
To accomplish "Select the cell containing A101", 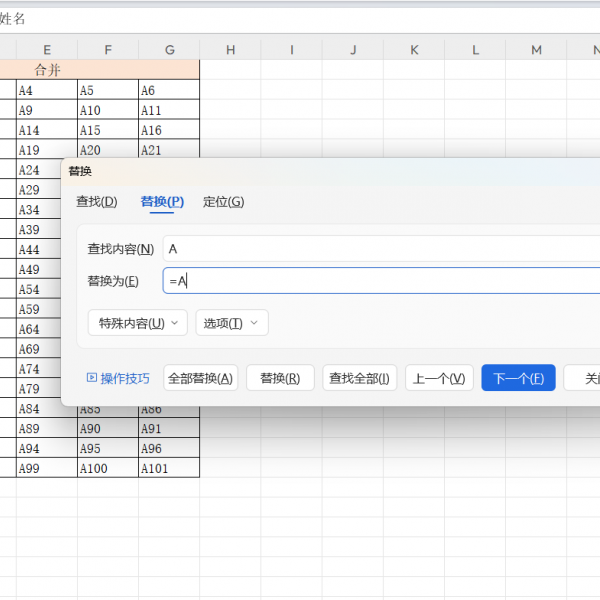I will tap(168, 468).
